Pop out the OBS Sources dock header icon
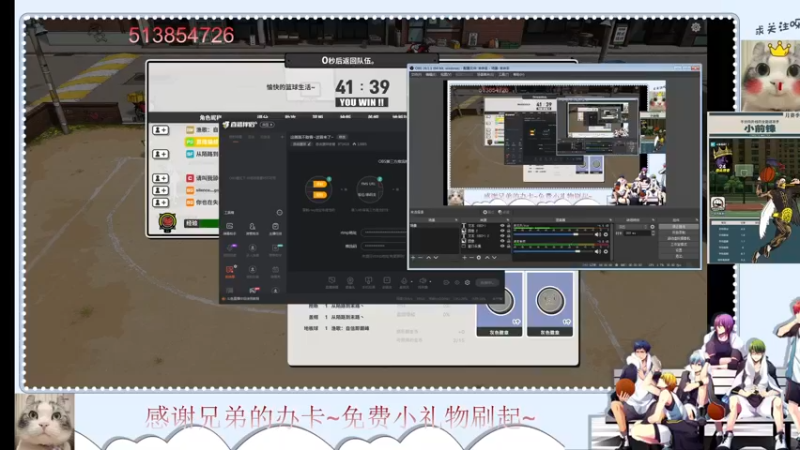800x450 pixels. pos(508,220)
